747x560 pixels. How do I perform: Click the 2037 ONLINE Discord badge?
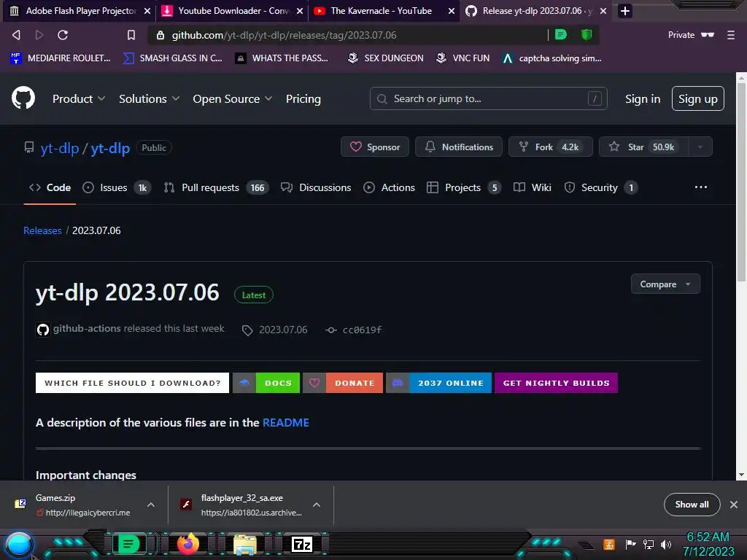[x=438, y=383]
